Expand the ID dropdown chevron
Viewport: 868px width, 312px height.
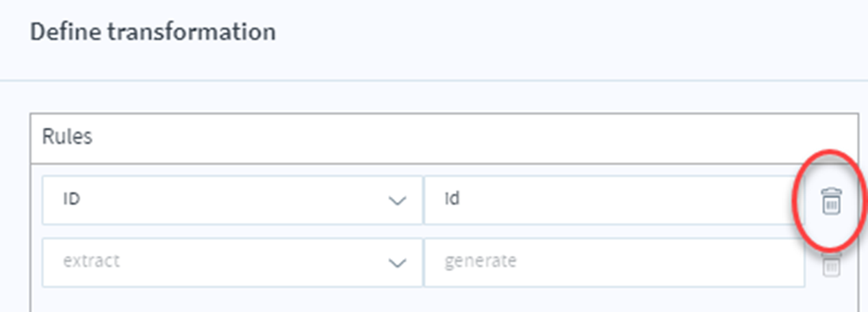click(x=397, y=200)
